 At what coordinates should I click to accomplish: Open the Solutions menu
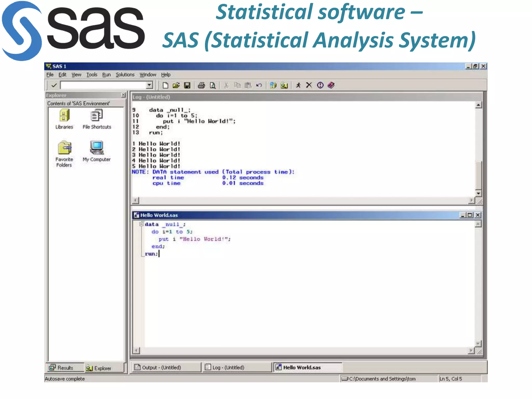click(125, 75)
